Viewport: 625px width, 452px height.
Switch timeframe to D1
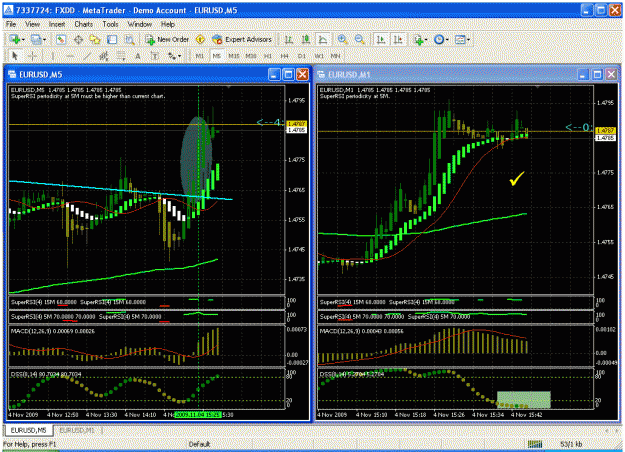tap(302, 56)
